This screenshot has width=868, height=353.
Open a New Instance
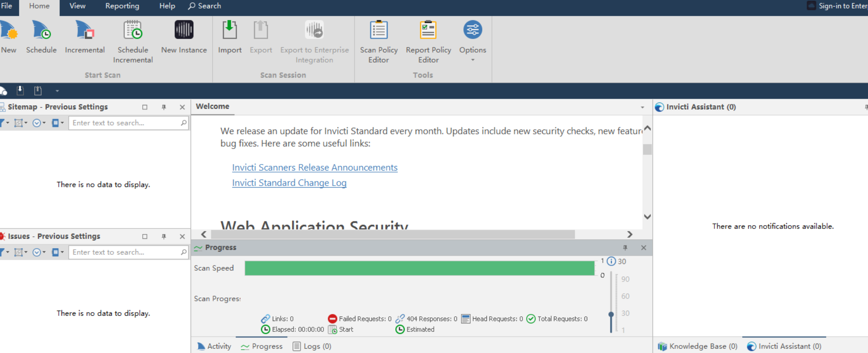(x=184, y=38)
